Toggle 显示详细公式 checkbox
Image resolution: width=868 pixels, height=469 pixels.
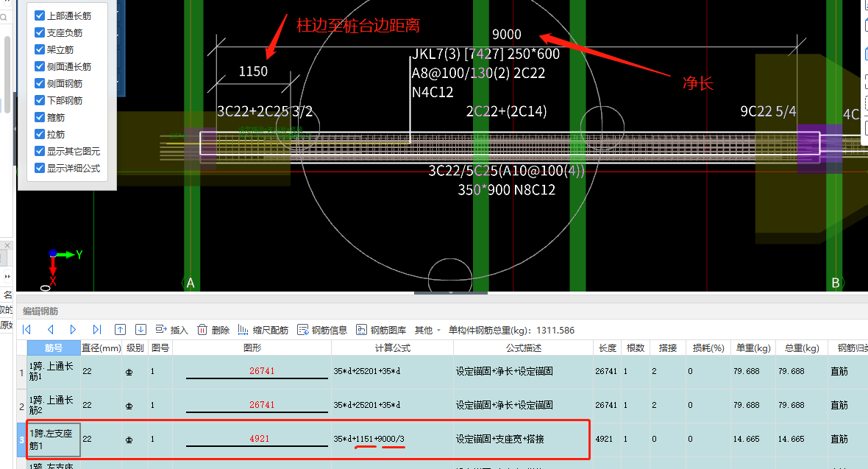click(39, 168)
